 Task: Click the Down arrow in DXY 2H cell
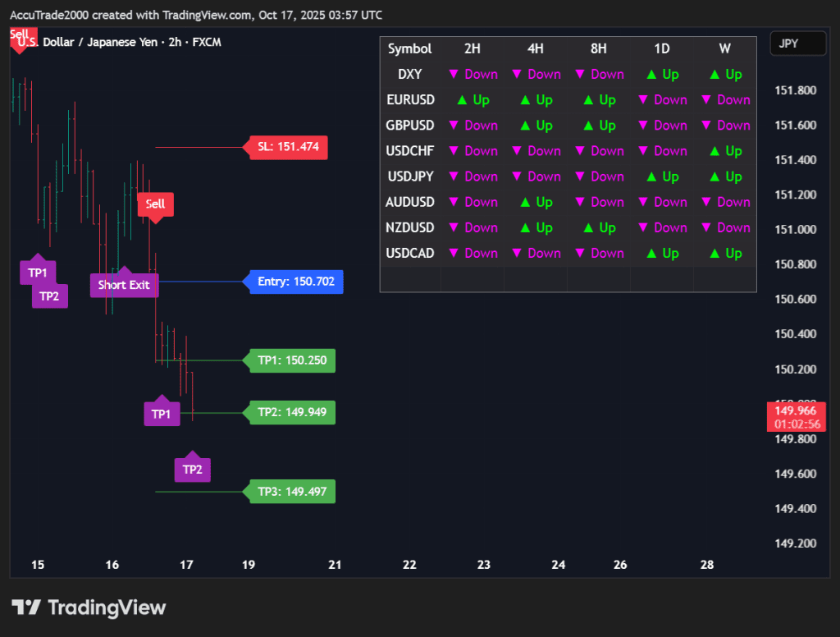[454, 75]
